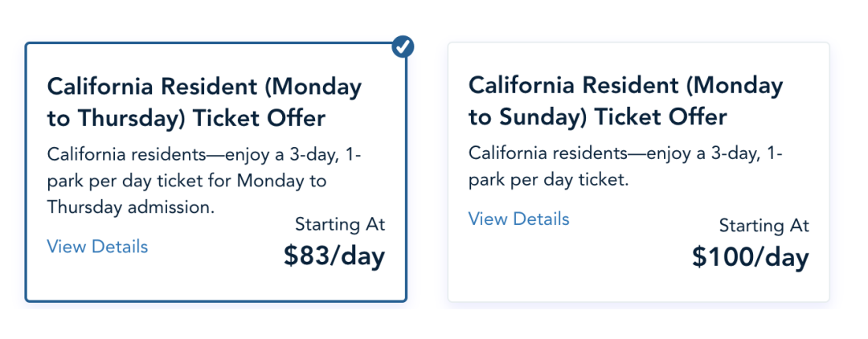Click the $83/day price text

click(334, 256)
